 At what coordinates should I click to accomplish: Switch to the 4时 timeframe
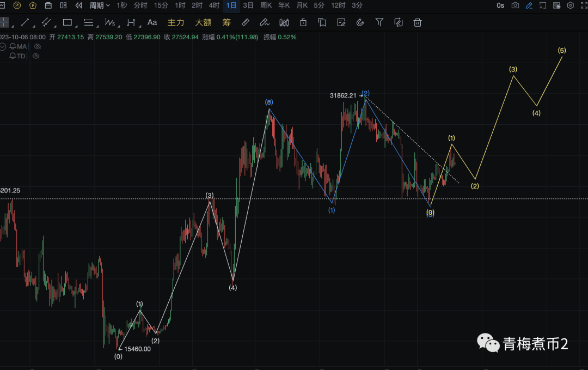[214, 5]
